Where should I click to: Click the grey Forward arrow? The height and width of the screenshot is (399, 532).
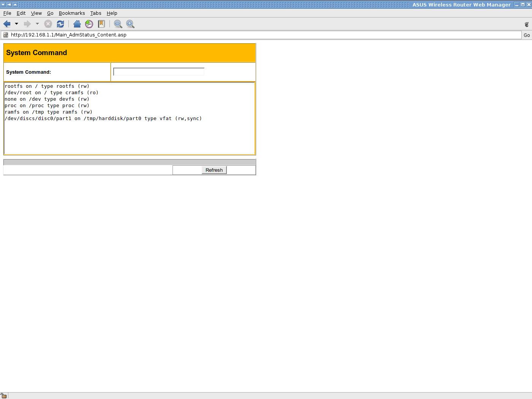click(27, 24)
